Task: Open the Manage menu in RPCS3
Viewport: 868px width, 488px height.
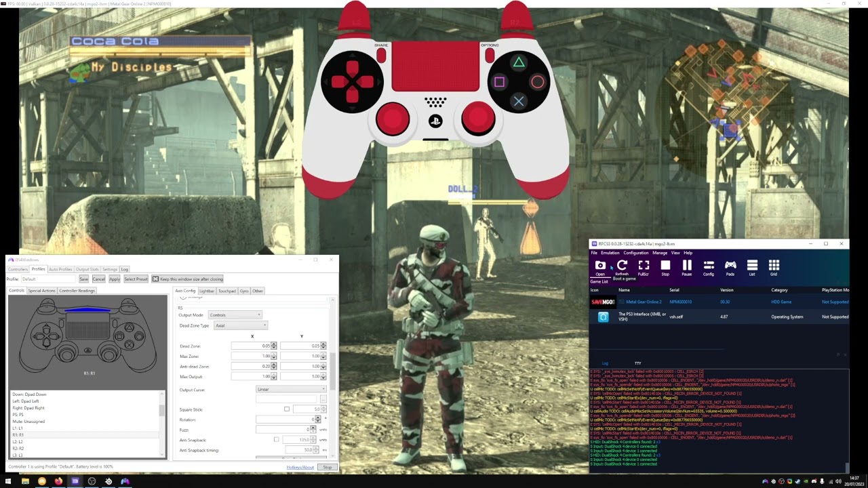Action: (660, 253)
